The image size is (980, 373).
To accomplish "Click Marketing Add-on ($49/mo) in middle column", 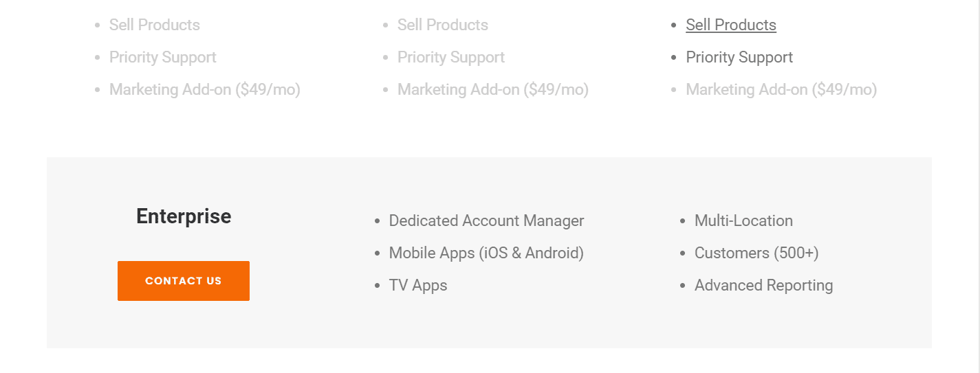I will [x=493, y=90].
